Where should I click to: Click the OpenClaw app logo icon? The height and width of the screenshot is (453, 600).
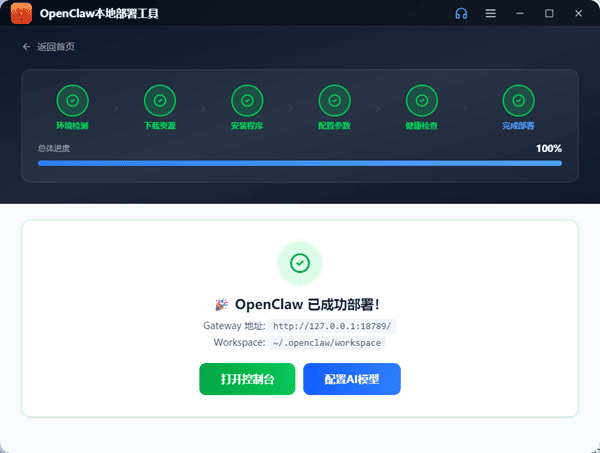[21, 14]
